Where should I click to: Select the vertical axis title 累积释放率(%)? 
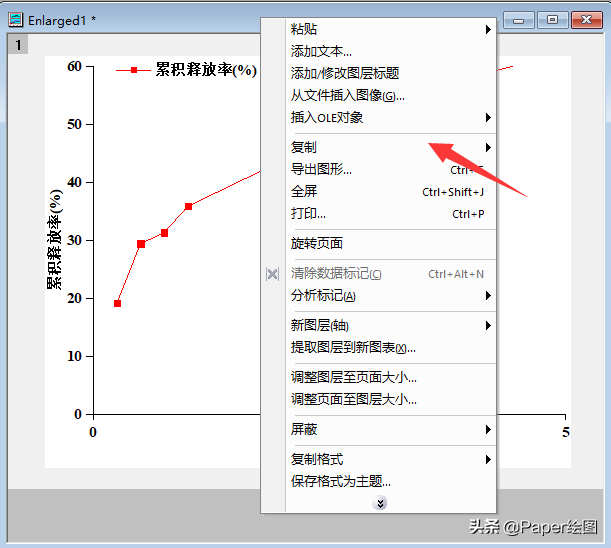pos(54,239)
